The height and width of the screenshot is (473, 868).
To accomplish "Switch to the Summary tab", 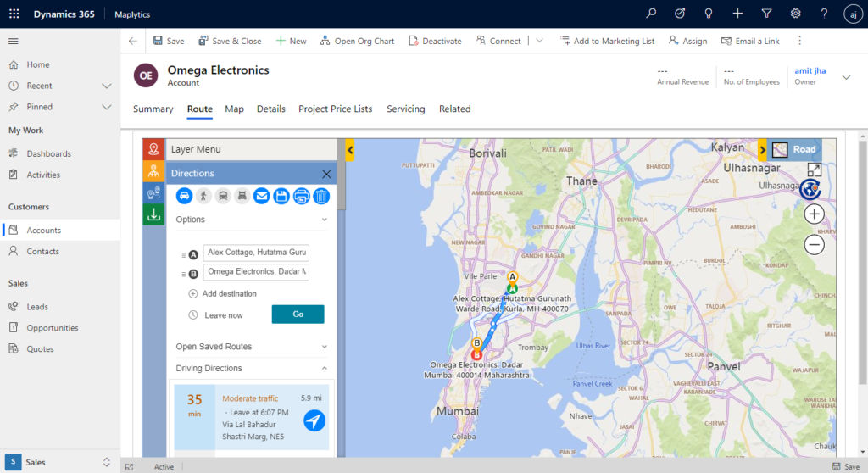I will (x=153, y=109).
